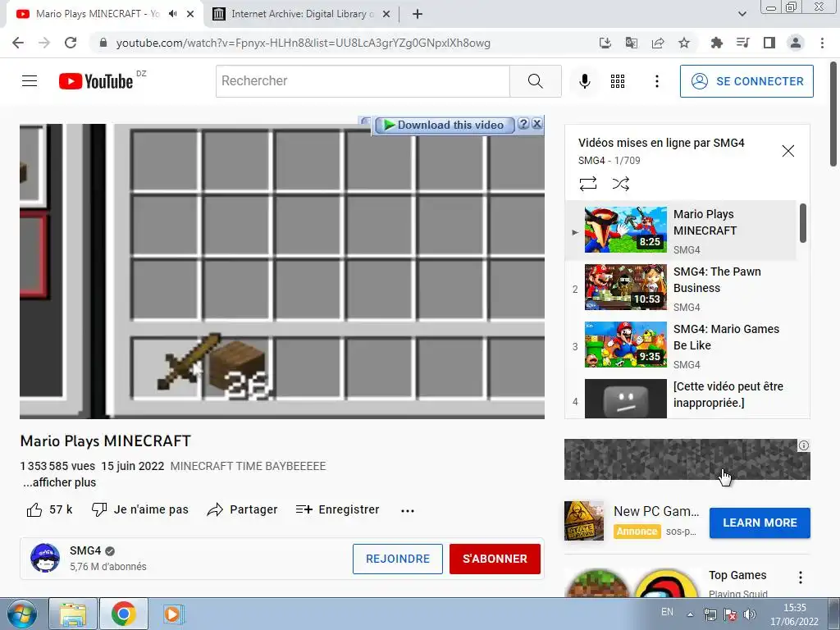
Task: Open the ad info icon on banner
Action: (x=804, y=445)
